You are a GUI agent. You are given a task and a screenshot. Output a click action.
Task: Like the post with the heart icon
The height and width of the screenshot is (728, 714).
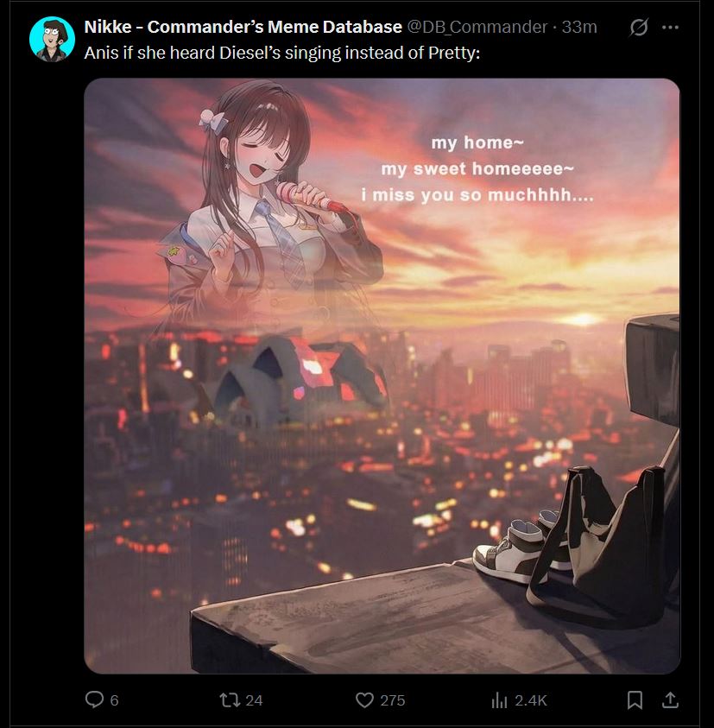tap(364, 700)
